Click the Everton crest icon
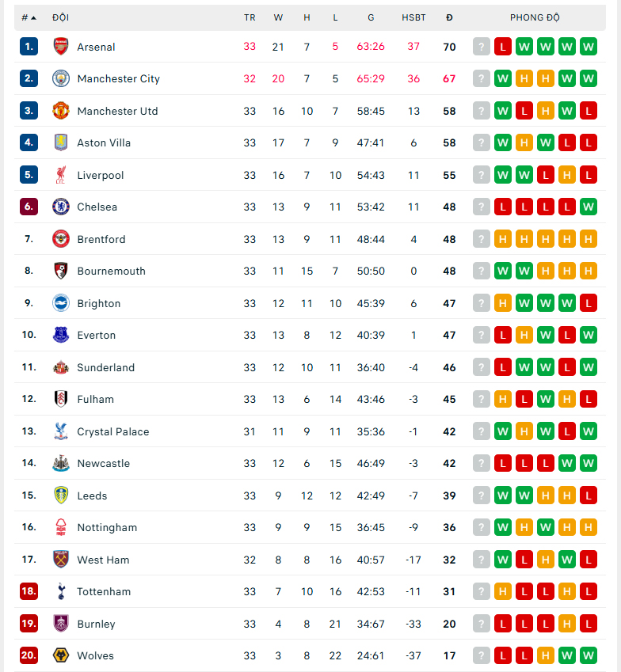This screenshot has width=621, height=672. pyautogui.click(x=62, y=335)
